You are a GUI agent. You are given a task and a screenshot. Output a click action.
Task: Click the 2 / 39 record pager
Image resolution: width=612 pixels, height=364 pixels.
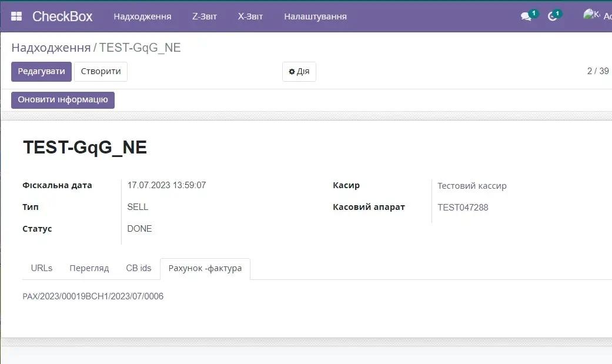pyautogui.click(x=598, y=71)
